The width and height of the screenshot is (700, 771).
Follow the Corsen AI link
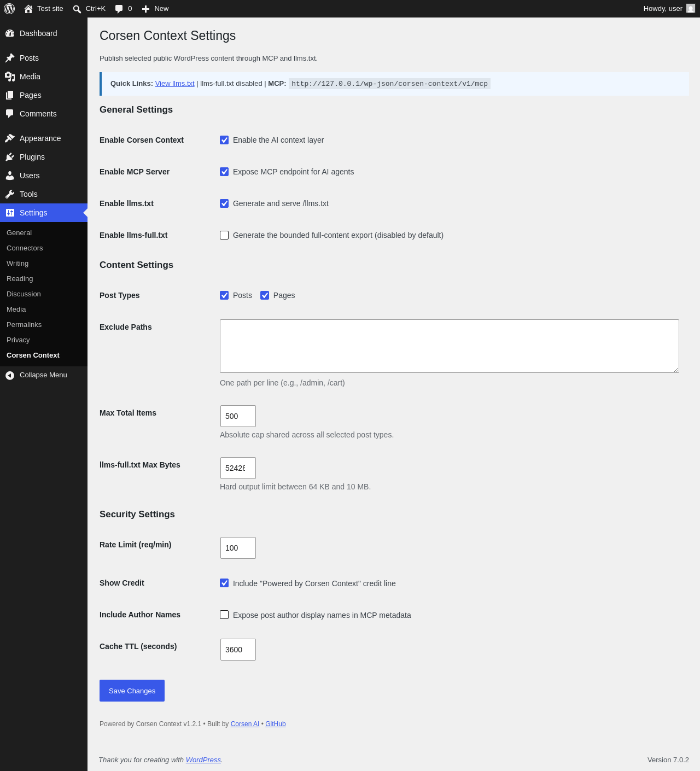245,724
